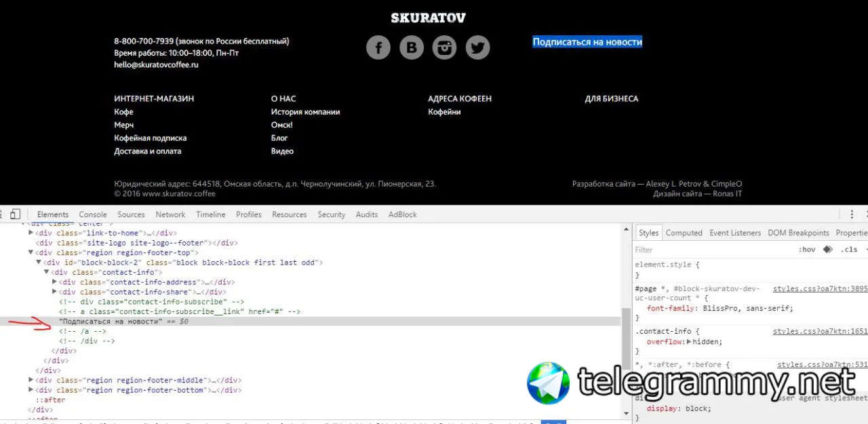Image resolution: width=868 pixels, height=424 pixels.
Task: Click the font-family BlissPro style declaration
Action: pyautogui.click(x=719, y=308)
